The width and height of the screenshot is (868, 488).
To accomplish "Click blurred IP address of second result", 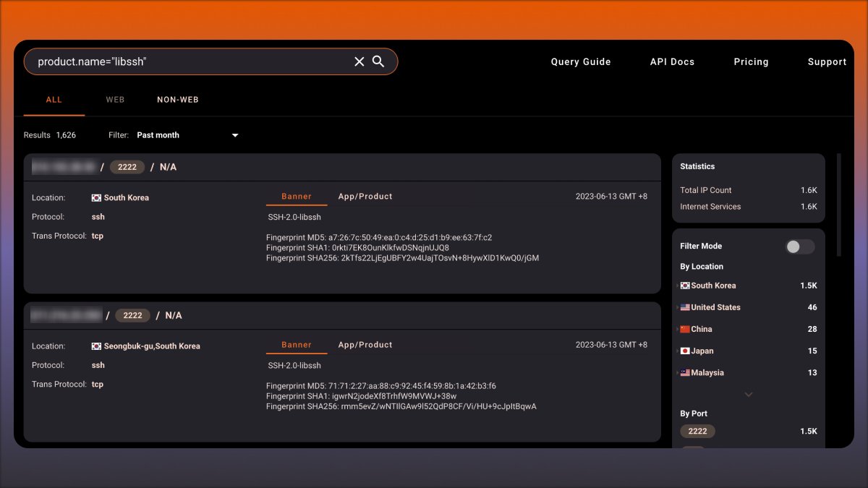I will click(66, 316).
